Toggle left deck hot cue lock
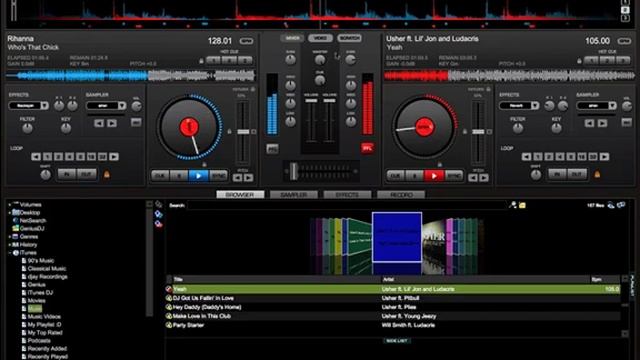640x360 pixels. coord(201,61)
